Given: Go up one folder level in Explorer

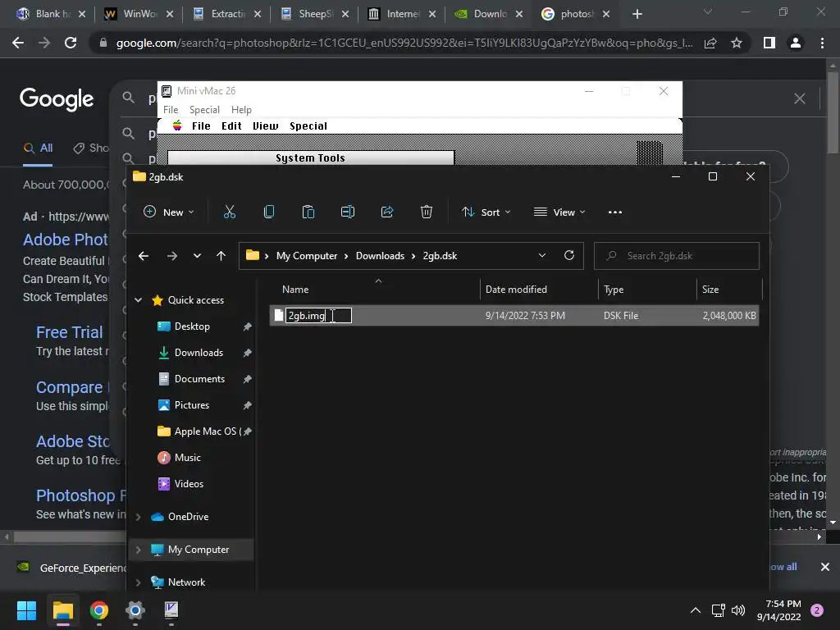Looking at the screenshot, I should click(221, 256).
